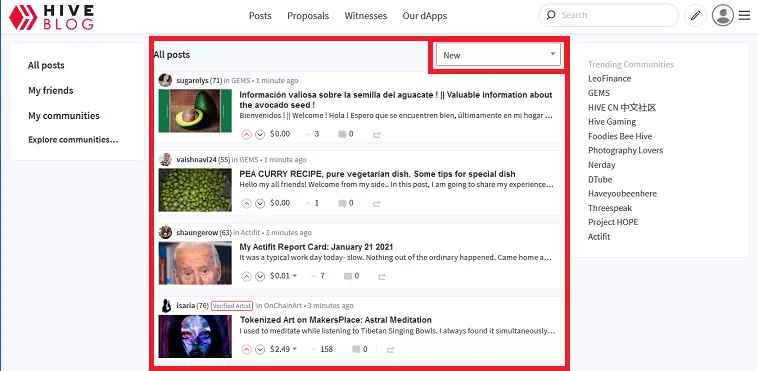Click isaria author avatar
The image size is (757, 371).
pyautogui.click(x=165, y=305)
